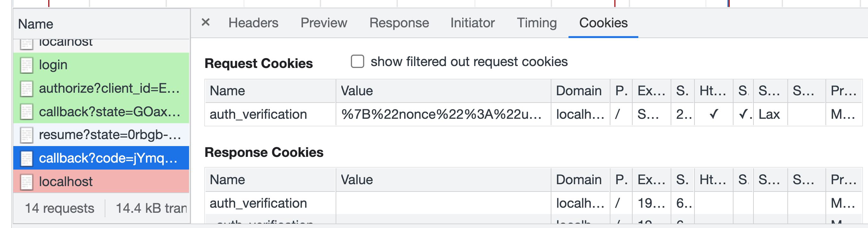Switch to the Headers tab
The image size is (868, 228).
pyautogui.click(x=253, y=23)
